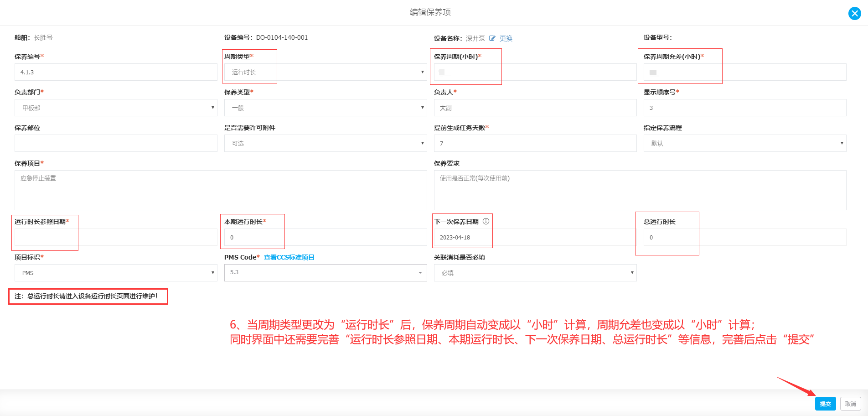
Task: Click the 取消 button
Action: point(850,404)
